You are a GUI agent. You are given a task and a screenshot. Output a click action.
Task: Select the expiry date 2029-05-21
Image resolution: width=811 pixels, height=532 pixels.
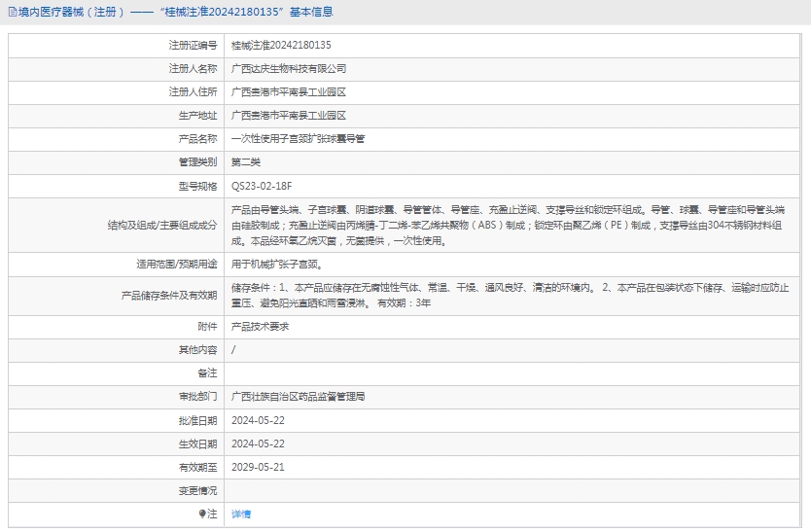pyautogui.click(x=258, y=467)
